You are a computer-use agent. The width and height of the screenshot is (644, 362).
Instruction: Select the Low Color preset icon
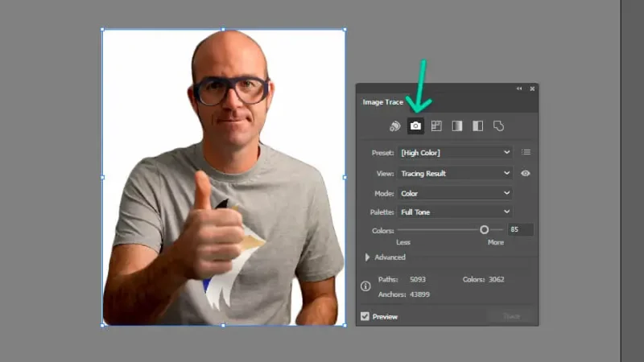(x=436, y=126)
